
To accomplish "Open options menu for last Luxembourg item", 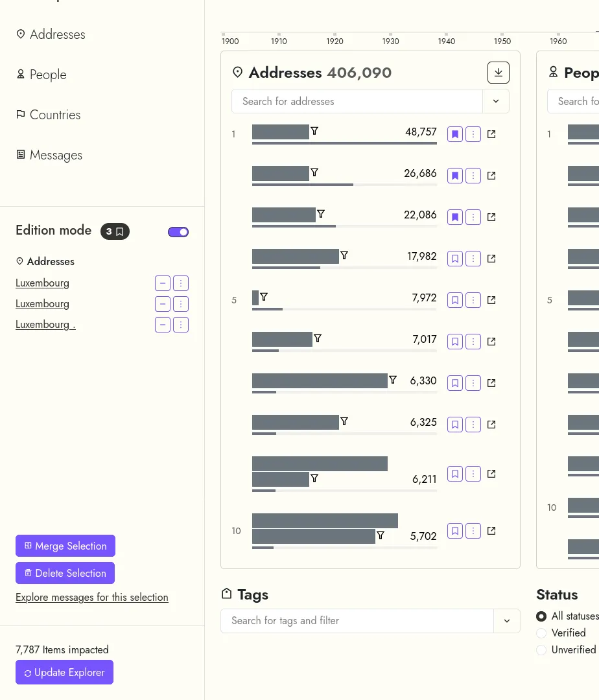I will click(181, 325).
